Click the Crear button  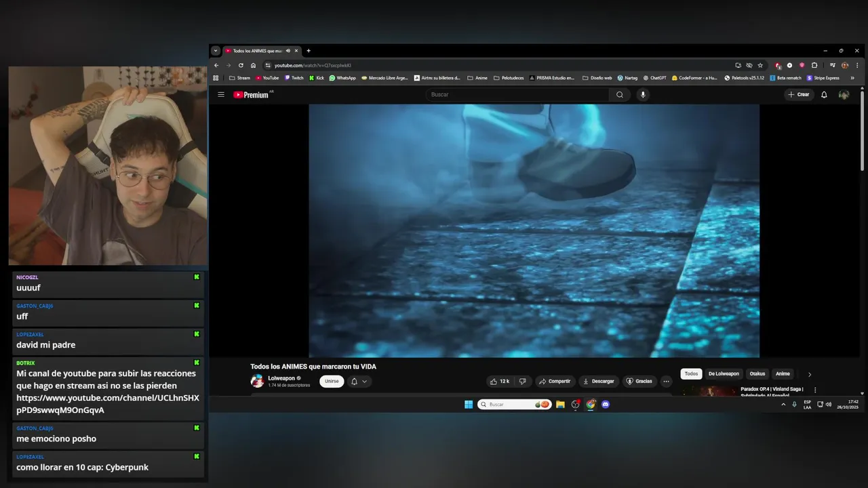click(799, 95)
